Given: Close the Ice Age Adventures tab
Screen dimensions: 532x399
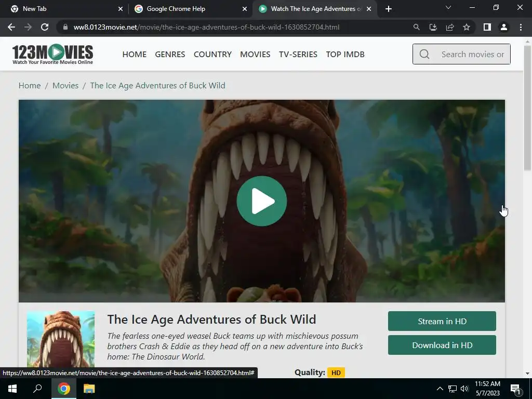Looking at the screenshot, I should pyautogui.click(x=369, y=9).
